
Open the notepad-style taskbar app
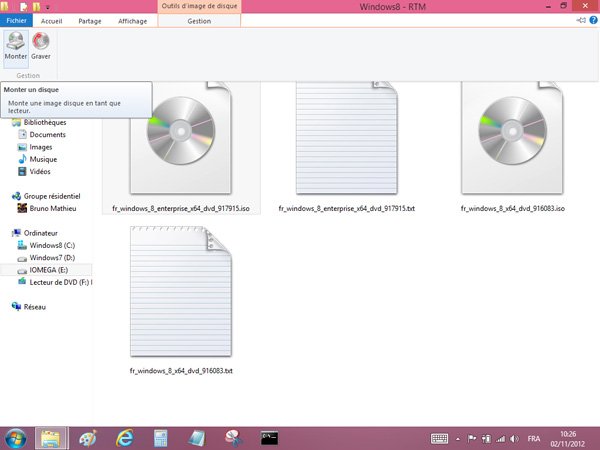click(x=197, y=439)
